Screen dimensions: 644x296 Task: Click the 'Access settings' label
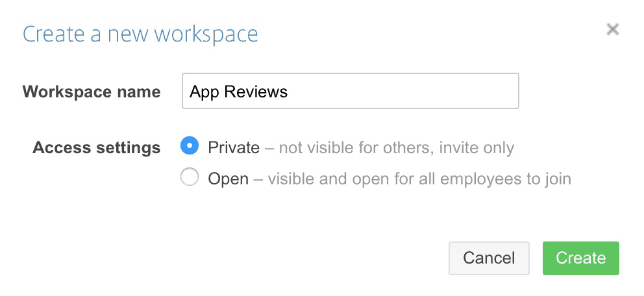click(x=97, y=147)
